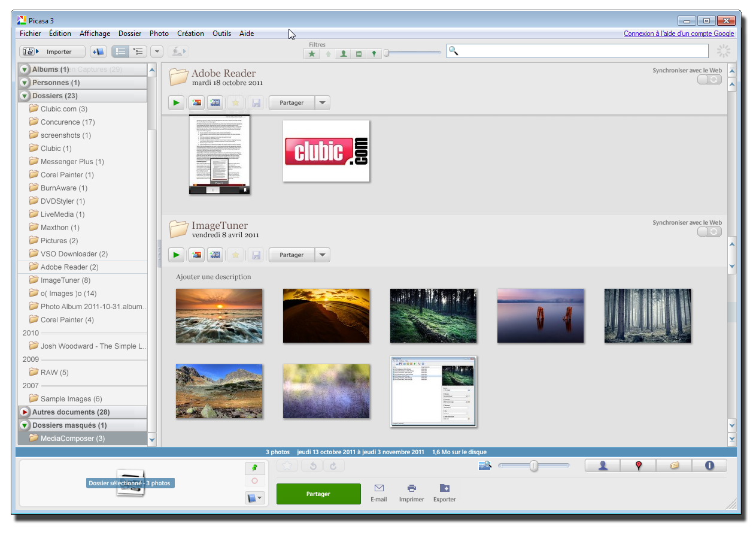Switch to tree folder view
Viewport: 756px width, 535px height.
click(x=138, y=52)
